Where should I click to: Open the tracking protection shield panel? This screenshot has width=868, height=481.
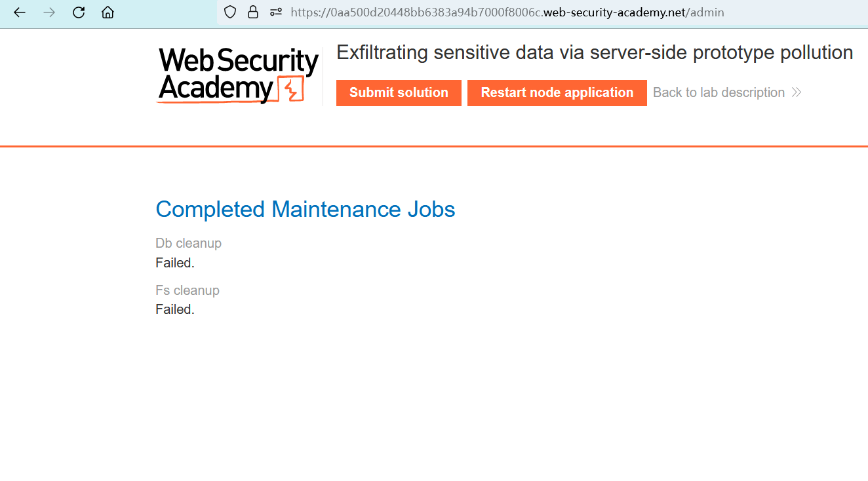point(229,12)
